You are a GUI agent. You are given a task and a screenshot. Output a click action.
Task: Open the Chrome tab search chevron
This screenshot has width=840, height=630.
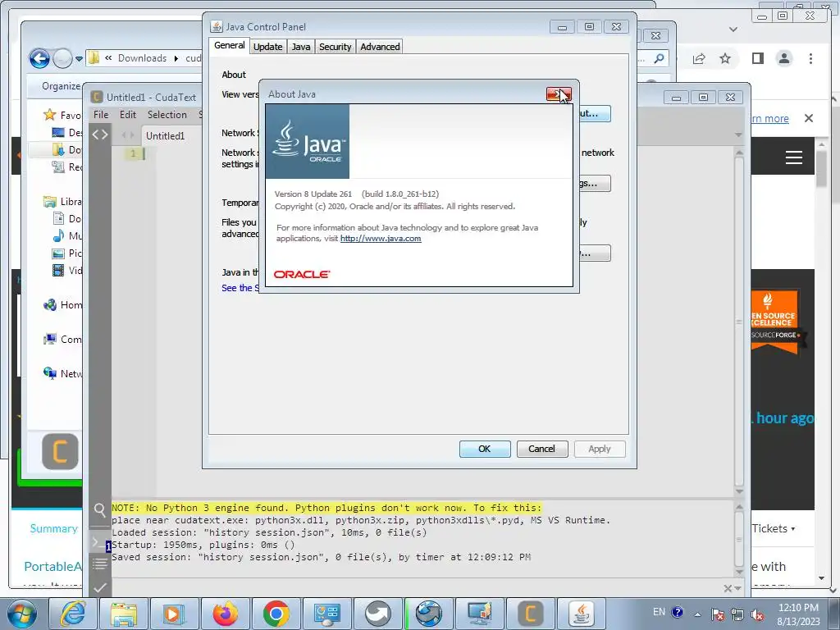pyautogui.click(x=733, y=30)
